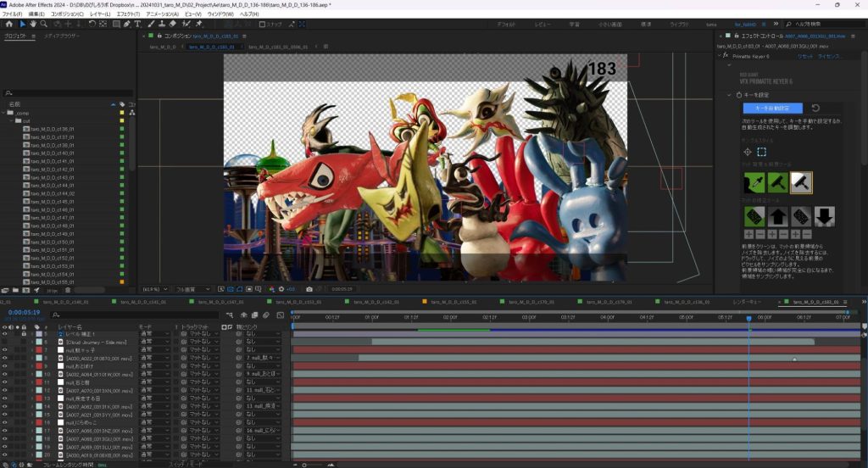The width and height of the screenshot is (868, 468).
Task: Hide layer 14 A007_A062 mov
Action: 4,406
